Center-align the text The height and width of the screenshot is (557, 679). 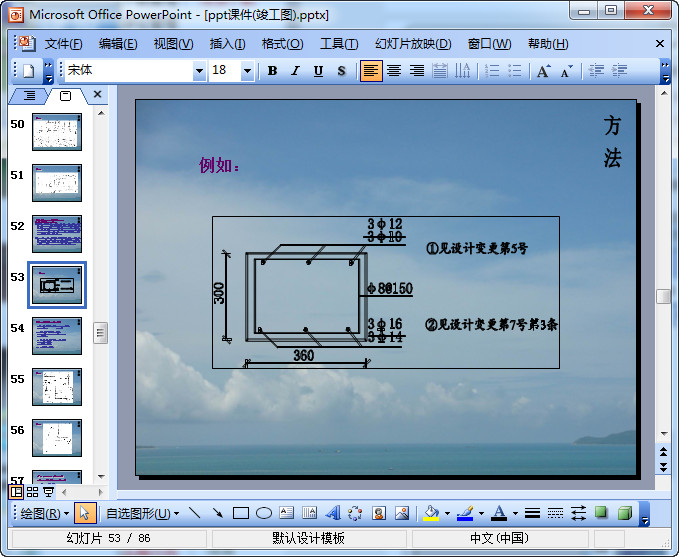[394, 71]
